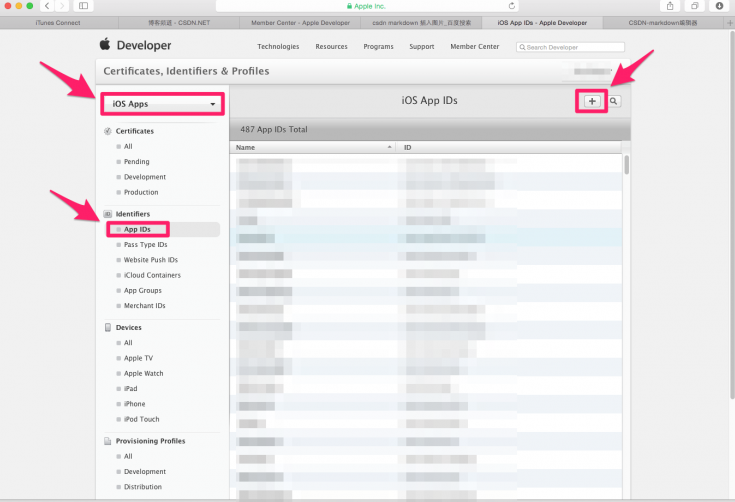The image size is (735, 502).
Task: Click the show all tabs icon
Action: click(694, 6)
